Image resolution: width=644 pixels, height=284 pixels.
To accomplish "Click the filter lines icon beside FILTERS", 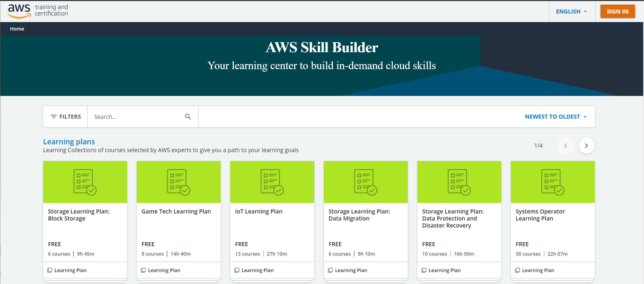I will (x=54, y=117).
